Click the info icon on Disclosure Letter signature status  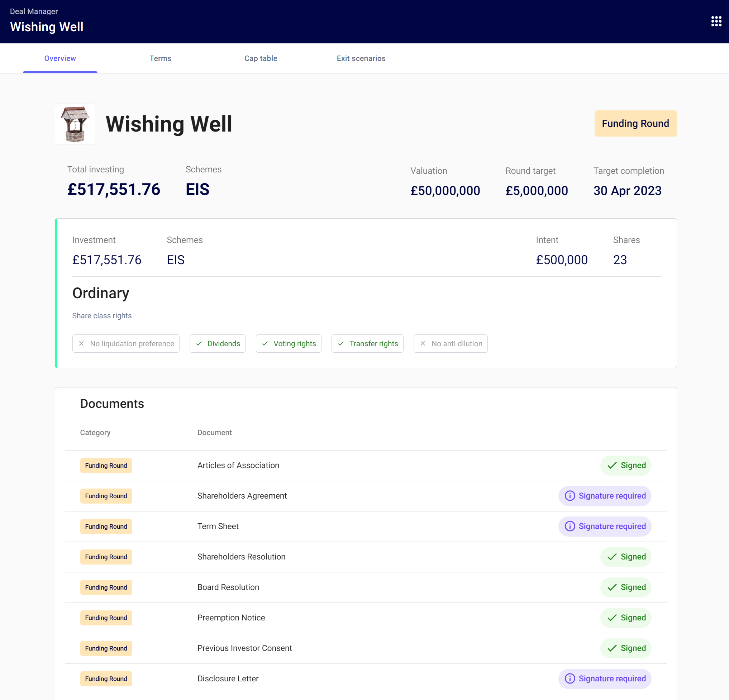click(x=570, y=678)
